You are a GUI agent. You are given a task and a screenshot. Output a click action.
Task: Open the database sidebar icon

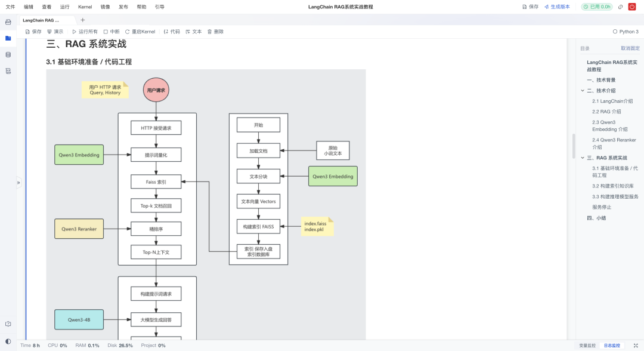8,55
